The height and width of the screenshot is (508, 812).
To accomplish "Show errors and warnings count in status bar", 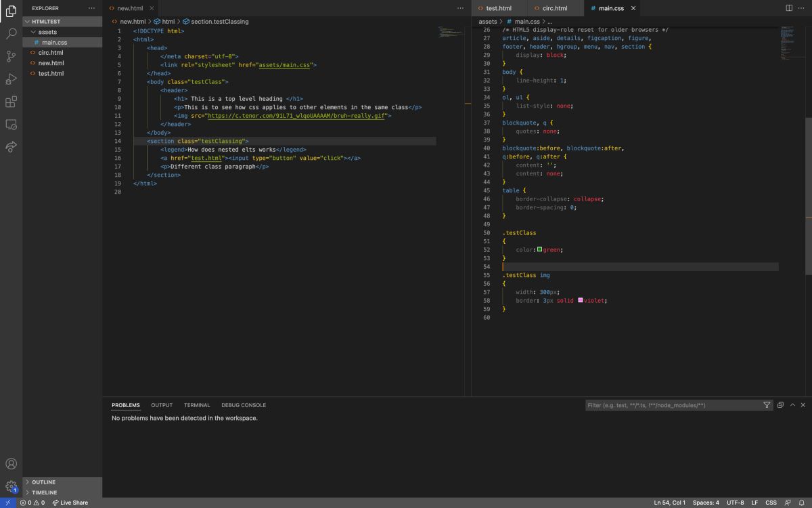I will (x=32, y=503).
